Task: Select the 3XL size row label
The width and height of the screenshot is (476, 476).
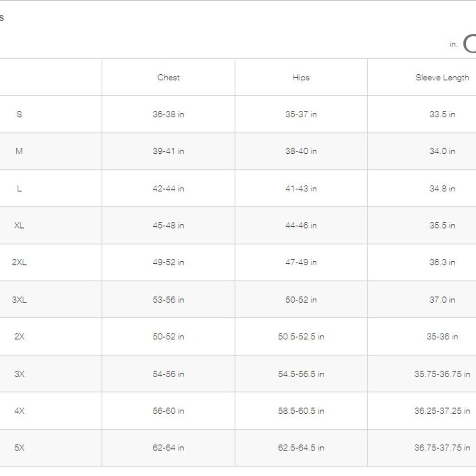Action: click(x=19, y=299)
